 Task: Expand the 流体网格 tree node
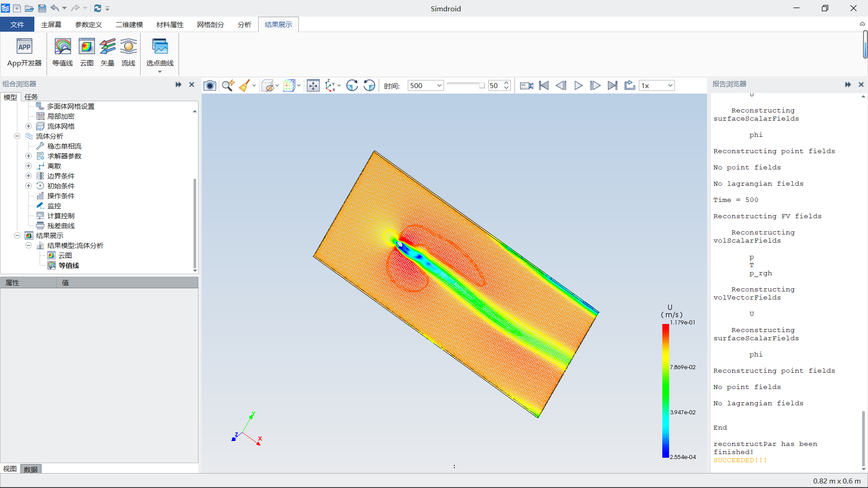(28, 126)
